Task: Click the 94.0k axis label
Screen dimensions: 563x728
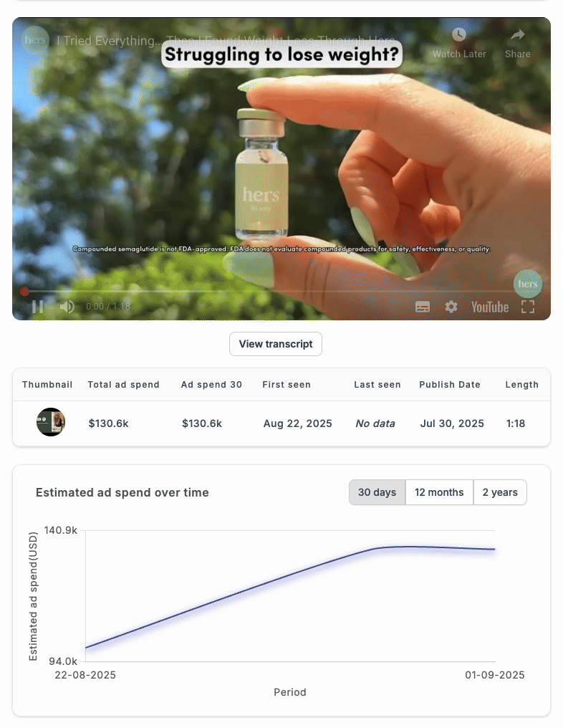Action: (x=63, y=661)
